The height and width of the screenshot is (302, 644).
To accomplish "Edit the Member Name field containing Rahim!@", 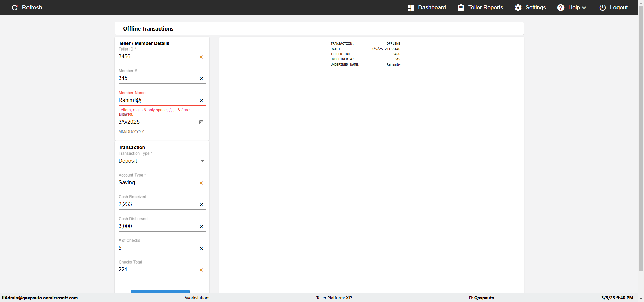I will coord(158,100).
